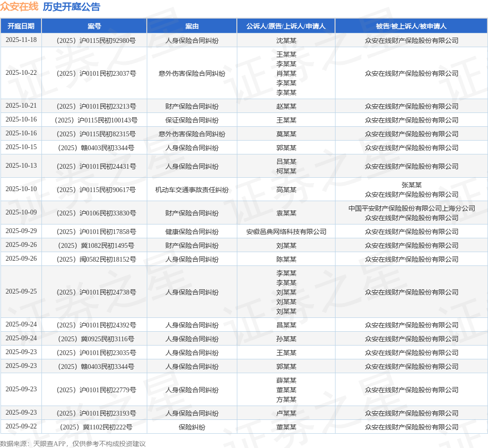Screen dimensions: 488x448
Task: Click the 案号 column header
Action: (x=94, y=26)
